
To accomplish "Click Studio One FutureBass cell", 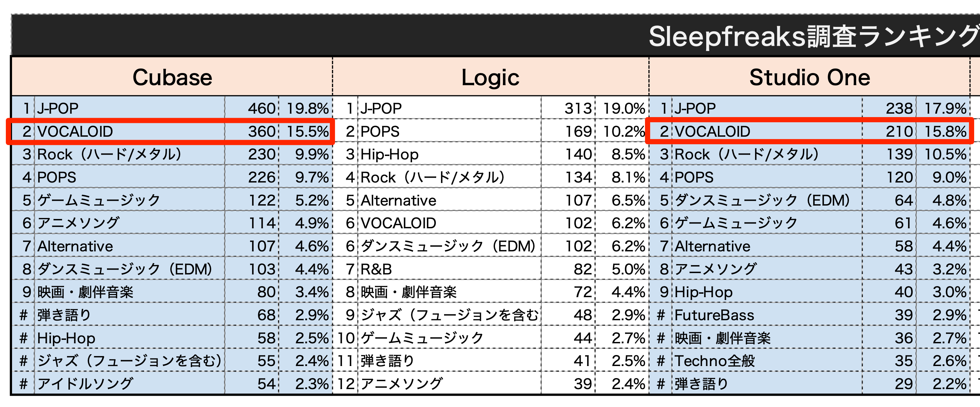I will point(767,315).
